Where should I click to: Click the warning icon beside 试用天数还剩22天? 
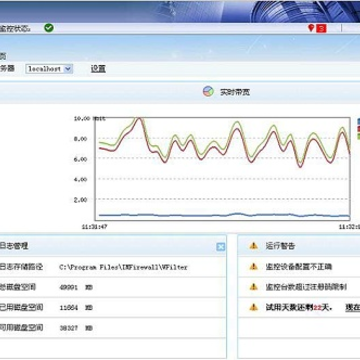pyautogui.click(x=254, y=307)
